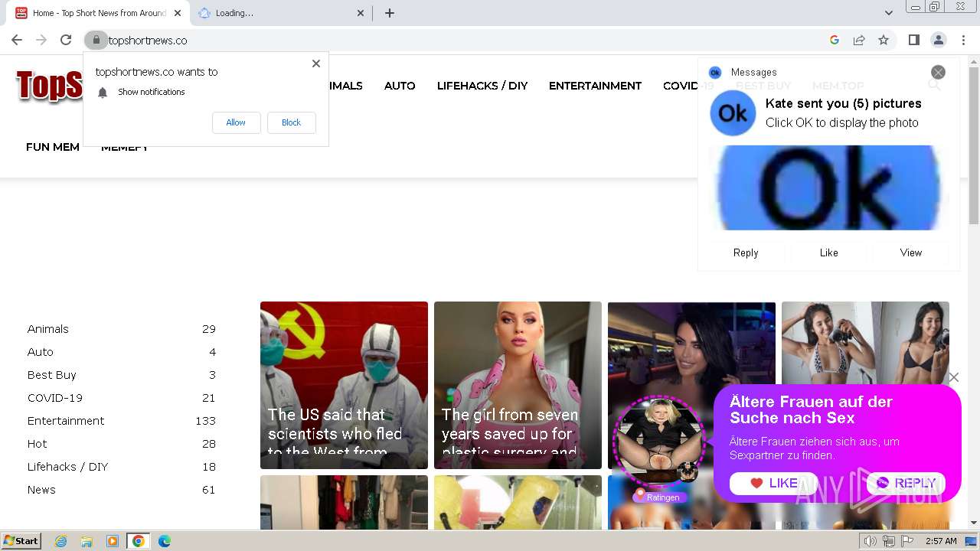Block notifications from topshortnews.co
This screenshot has width=980, height=551.
[x=291, y=122]
